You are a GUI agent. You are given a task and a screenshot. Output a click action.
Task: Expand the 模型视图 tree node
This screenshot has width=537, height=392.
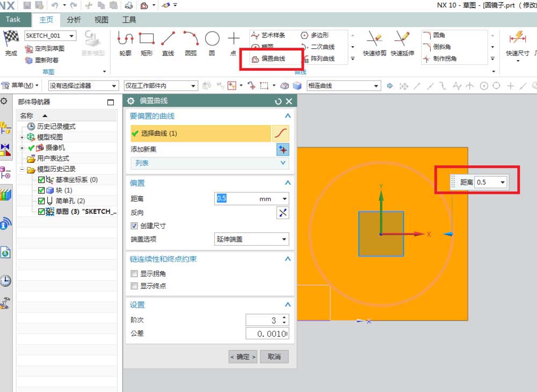21,137
